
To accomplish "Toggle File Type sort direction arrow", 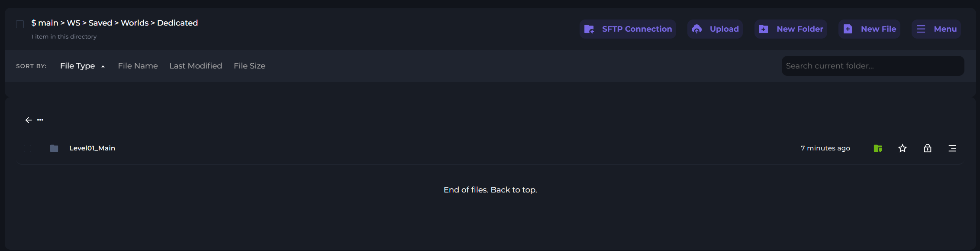I will click(103, 66).
